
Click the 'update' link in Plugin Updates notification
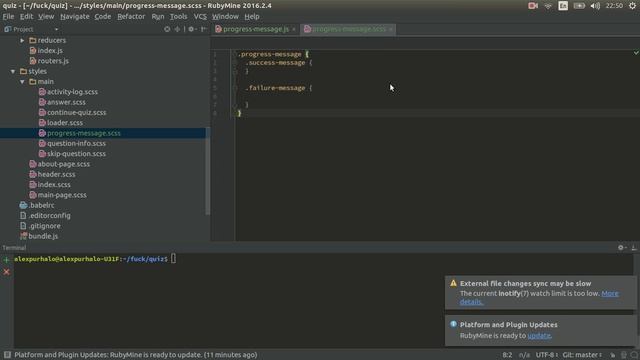[x=539, y=336]
